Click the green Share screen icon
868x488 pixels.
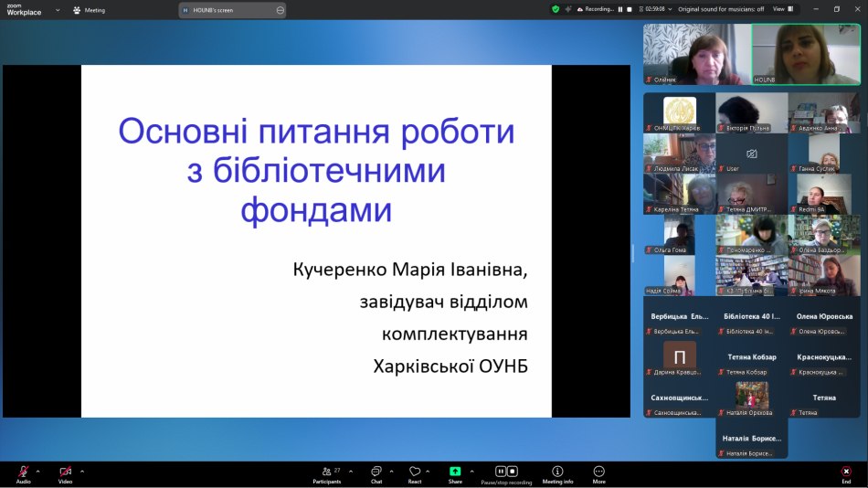(455, 472)
